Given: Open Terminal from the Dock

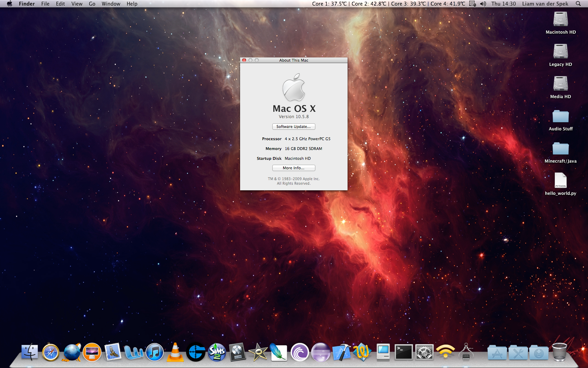Looking at the screenshot, I should 404,352.
